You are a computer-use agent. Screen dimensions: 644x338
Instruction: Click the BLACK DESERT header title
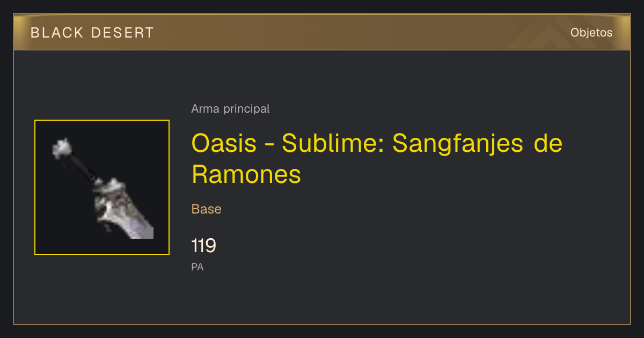[x=92, y=33]
